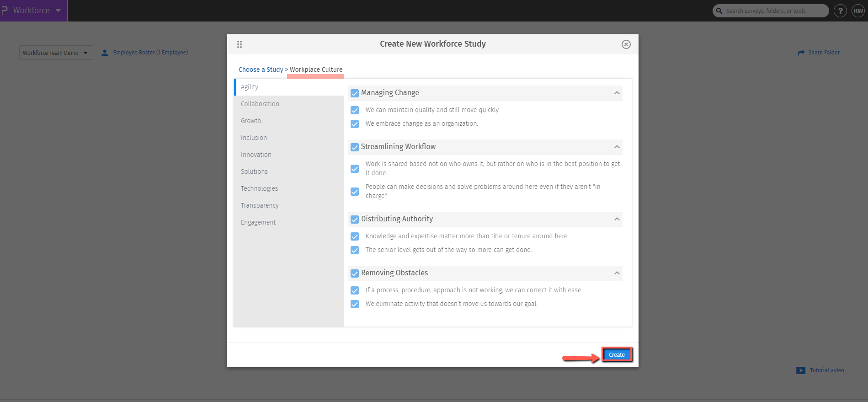
Task: Click the Removing Obstacles section title
Action: (394, 273)
